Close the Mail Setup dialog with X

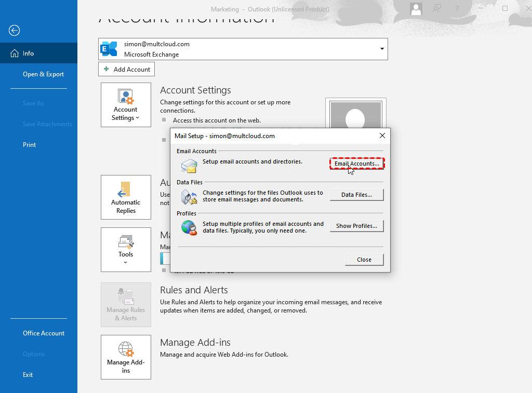pos(382,135)
